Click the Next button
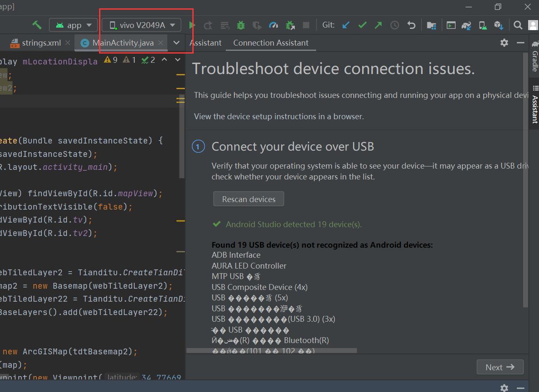 click(500, 367)
